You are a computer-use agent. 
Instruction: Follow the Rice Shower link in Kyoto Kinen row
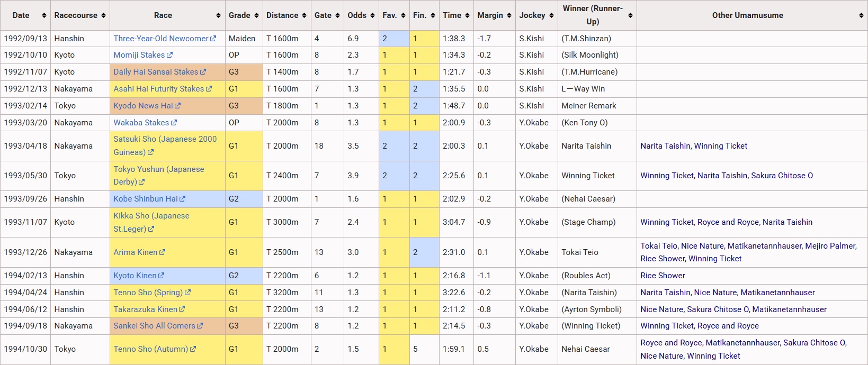663,276
